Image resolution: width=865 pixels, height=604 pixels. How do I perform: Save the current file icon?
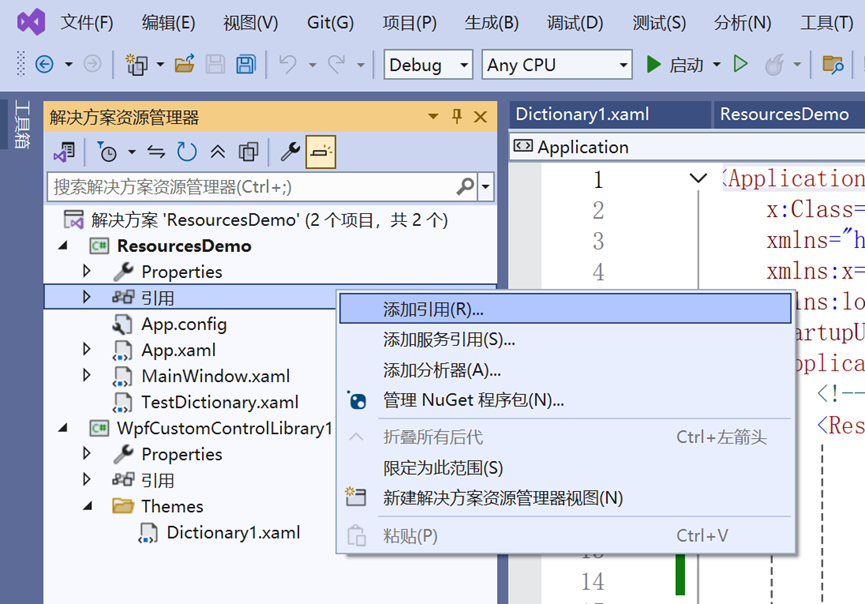[215, 65]
